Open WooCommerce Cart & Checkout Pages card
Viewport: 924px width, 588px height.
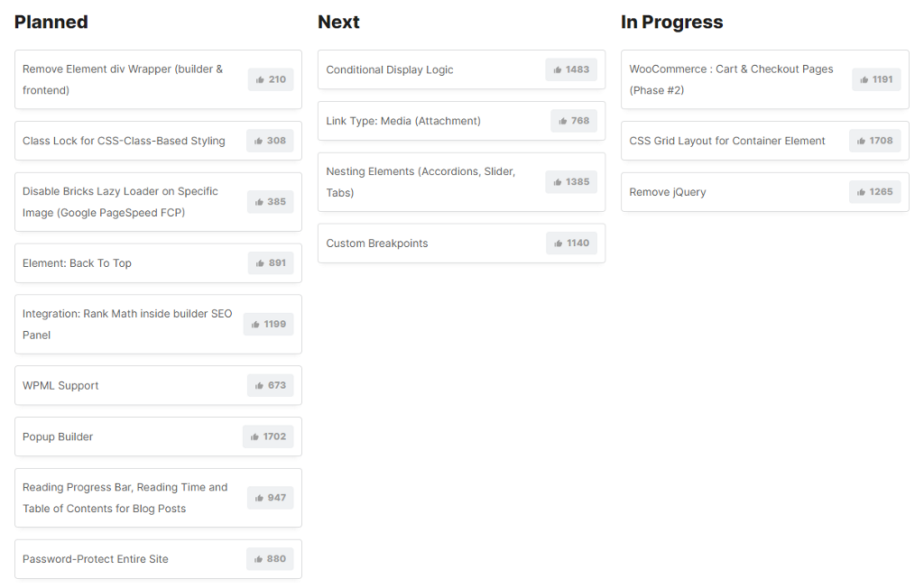pos(731,79)
